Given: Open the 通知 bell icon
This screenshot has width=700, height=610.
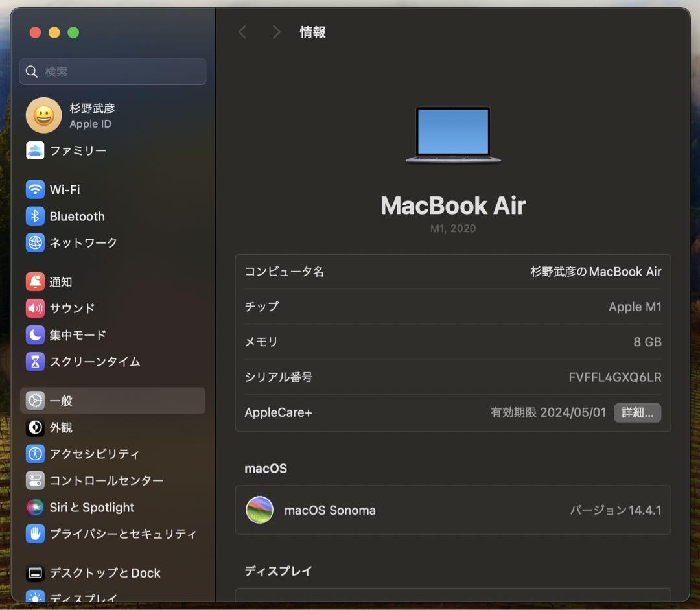Looking at the screenshot, I should click(x=35, y=282).
